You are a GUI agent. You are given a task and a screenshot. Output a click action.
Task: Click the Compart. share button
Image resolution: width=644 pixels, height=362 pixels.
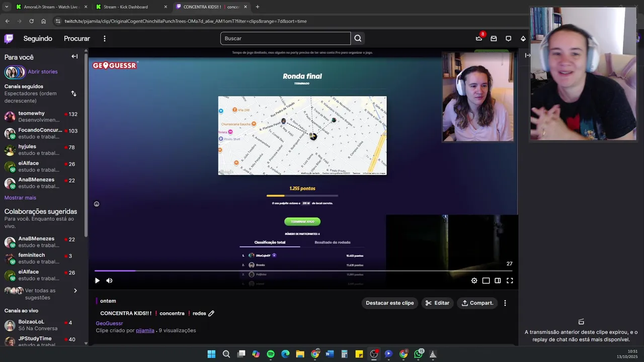477,303
